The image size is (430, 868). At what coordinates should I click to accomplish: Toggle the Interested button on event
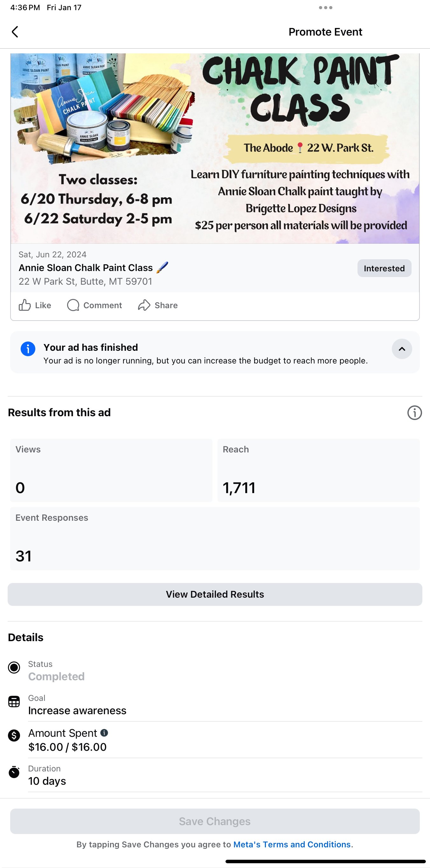[x=384, y=268]
